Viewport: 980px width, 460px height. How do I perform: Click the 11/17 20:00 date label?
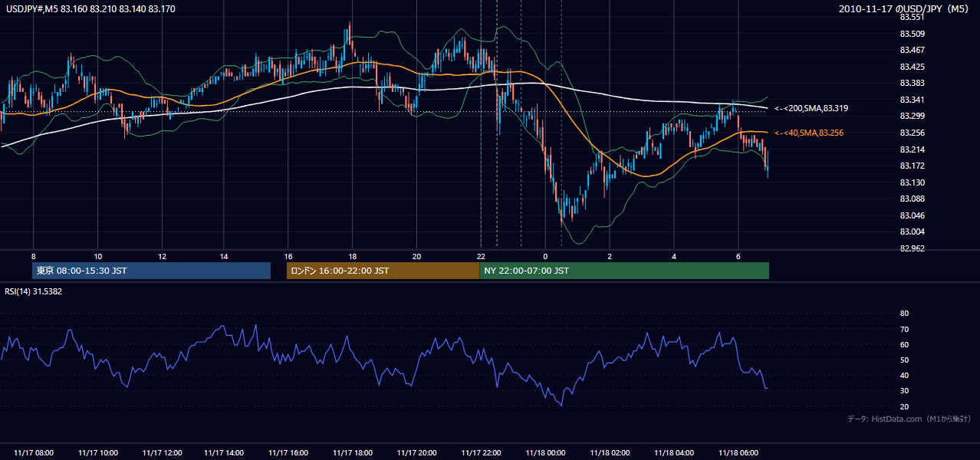point(418,453)
